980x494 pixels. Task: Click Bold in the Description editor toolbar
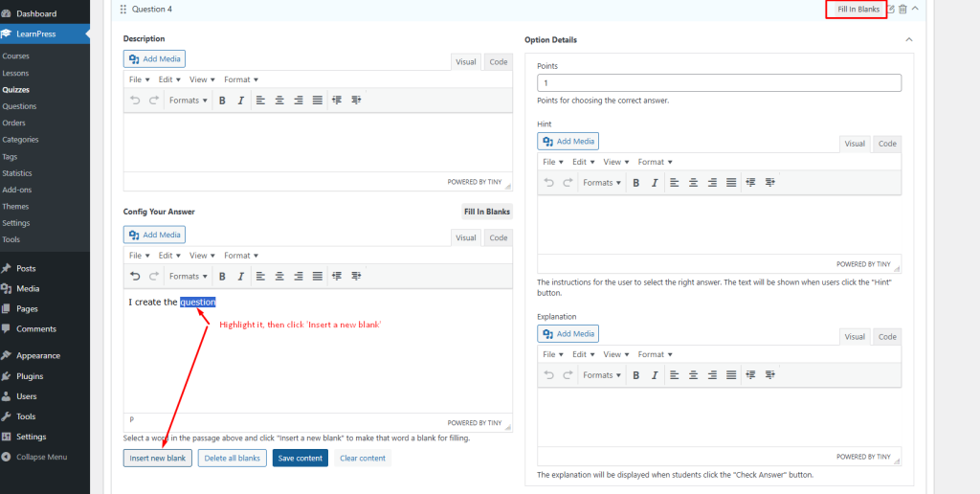[222, 101]
